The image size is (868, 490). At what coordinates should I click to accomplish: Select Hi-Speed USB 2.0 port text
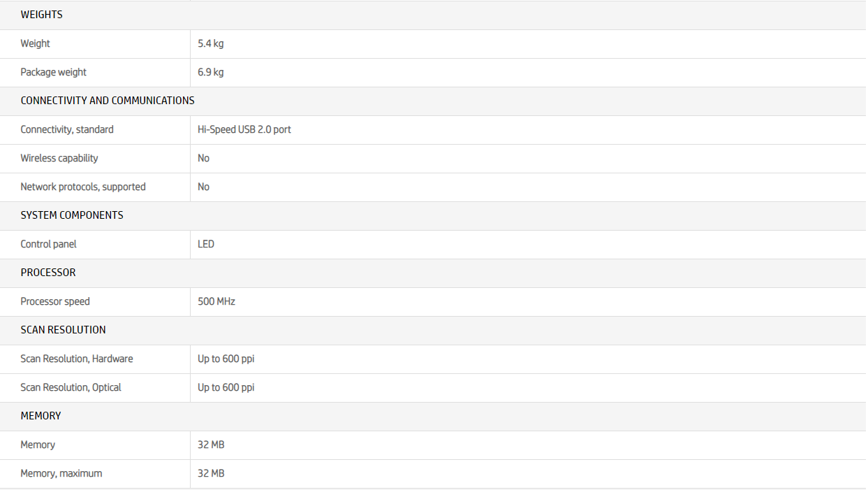tap(244, 129)
